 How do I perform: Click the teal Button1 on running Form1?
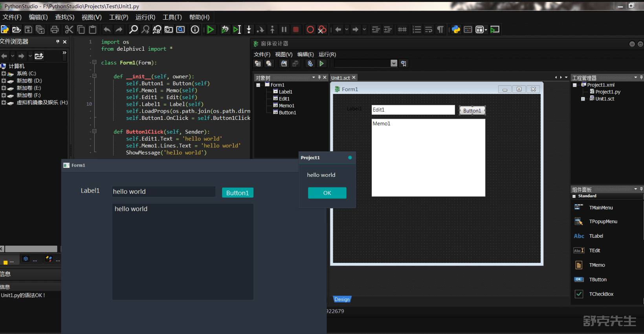(237, 193)
